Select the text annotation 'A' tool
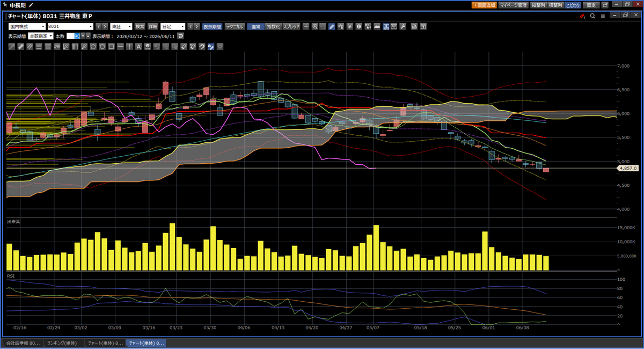The image size is (644, 349). click(138, 47)
